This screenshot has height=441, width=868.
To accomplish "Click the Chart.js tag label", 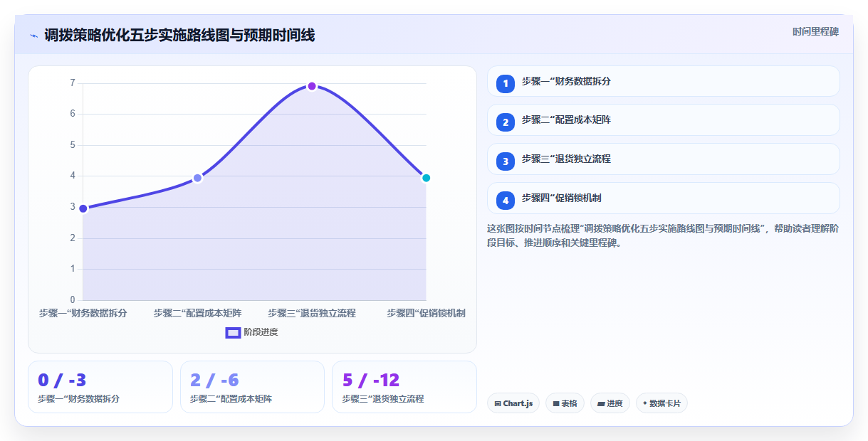I will click(518, 403).
